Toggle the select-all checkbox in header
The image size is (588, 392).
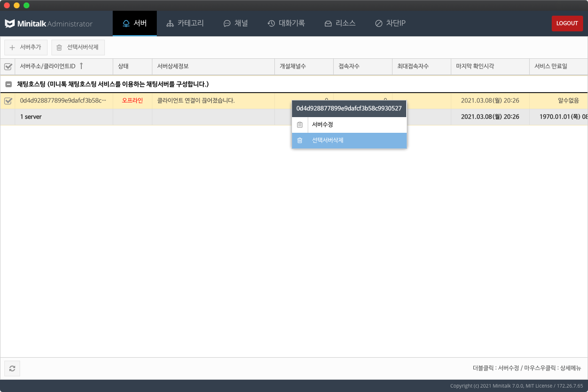coord(8,67)
